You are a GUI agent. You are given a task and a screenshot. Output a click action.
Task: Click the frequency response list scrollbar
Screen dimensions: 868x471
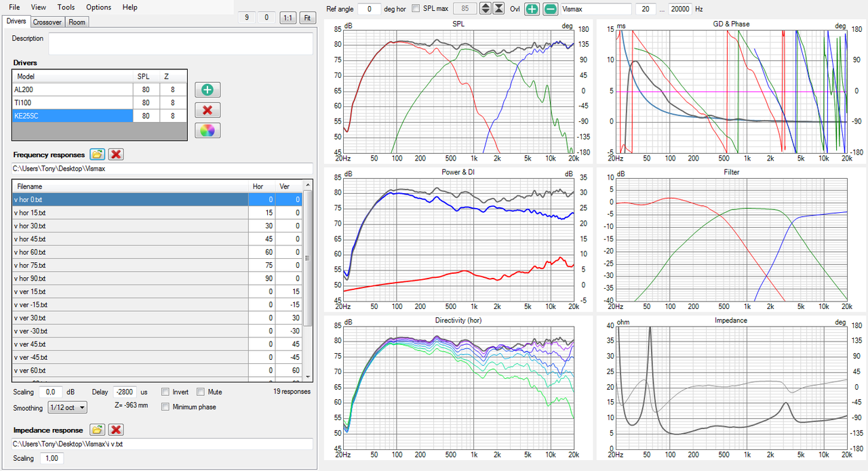click(307, 258)
